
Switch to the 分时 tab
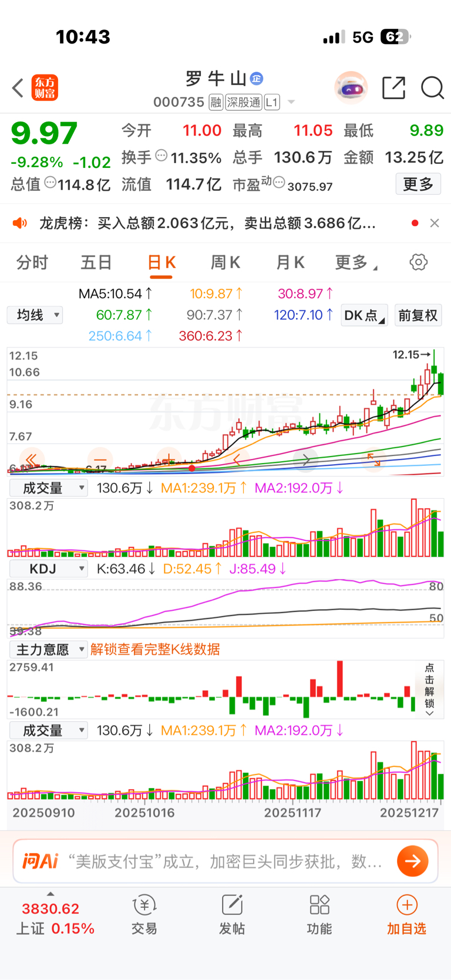tap(32, 262)
